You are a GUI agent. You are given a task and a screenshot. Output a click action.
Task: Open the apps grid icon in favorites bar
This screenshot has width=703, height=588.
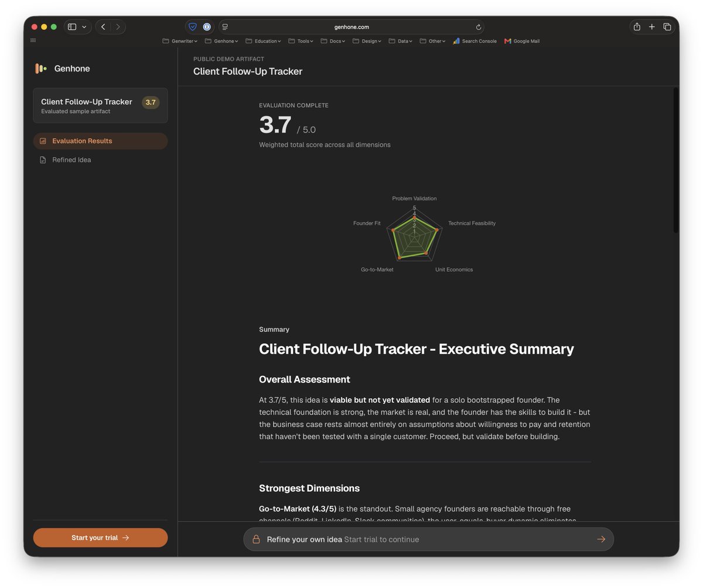point(33,40)
